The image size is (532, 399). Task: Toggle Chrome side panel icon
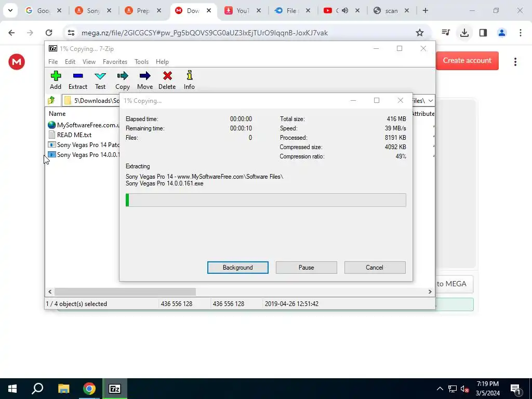click(x=483, y=33)
